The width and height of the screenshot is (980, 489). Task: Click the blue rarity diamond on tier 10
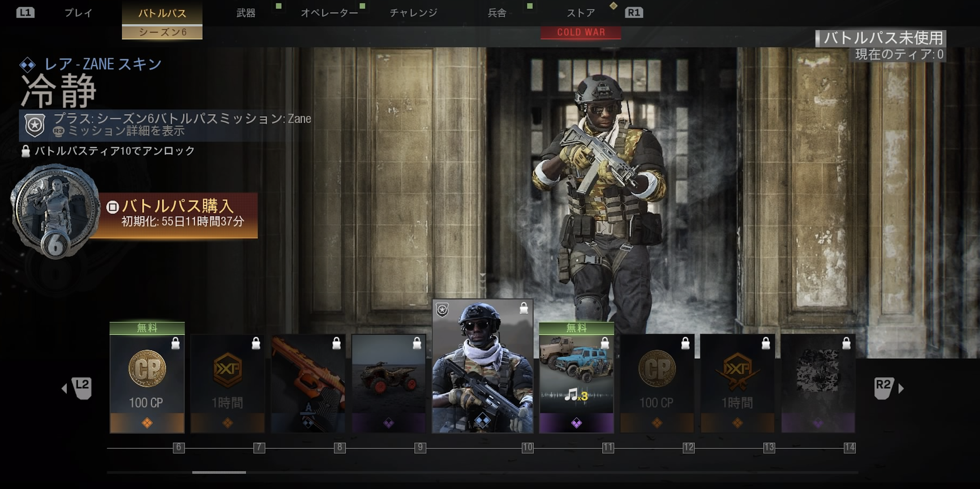point(482,421)
